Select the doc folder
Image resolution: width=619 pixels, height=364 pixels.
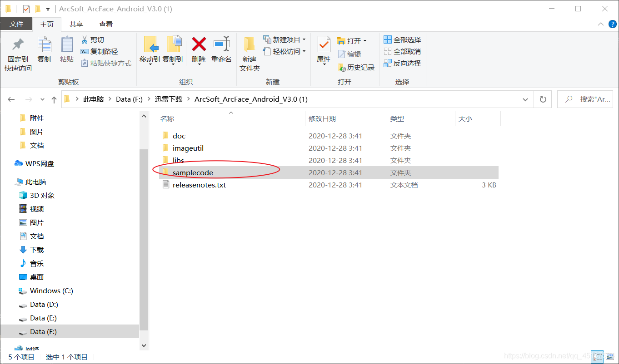(x=329, y=136)
